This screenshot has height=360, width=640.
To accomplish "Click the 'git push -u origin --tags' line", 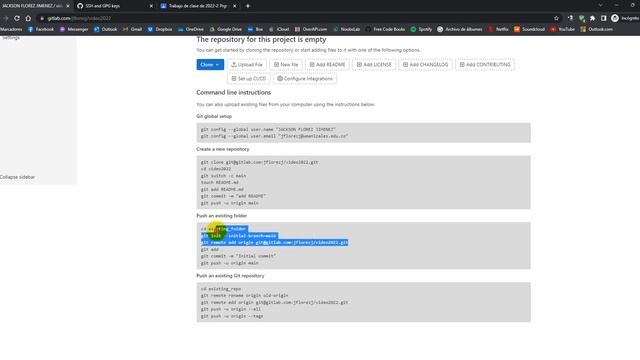I will point(232,316).
